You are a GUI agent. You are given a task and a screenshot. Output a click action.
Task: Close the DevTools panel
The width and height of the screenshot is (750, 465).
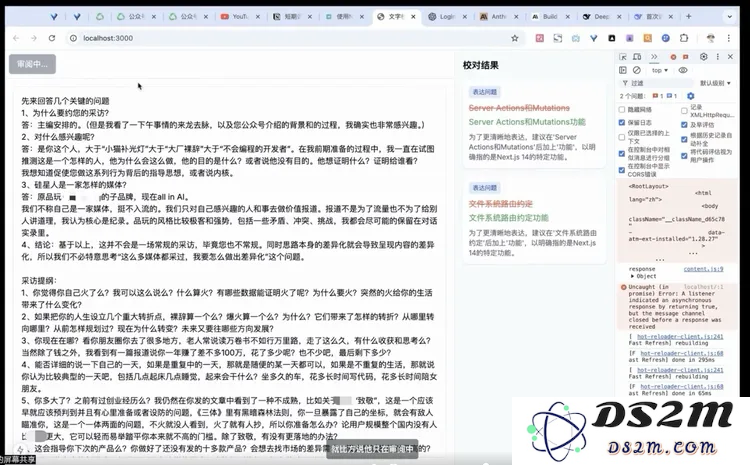click(x=730, y=56)
